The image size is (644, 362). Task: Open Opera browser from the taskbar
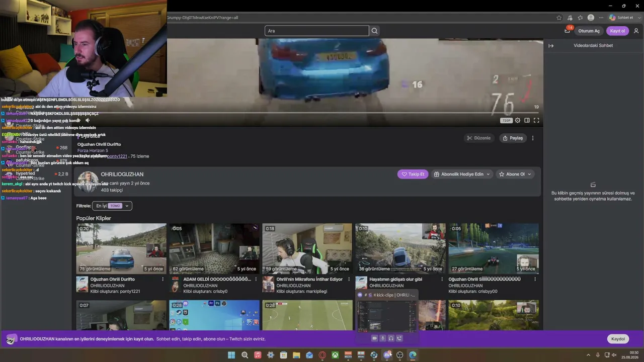click(x=322, y=355)
